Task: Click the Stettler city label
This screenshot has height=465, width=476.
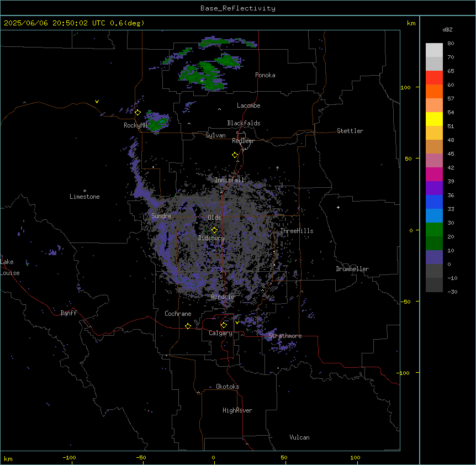Action: [350, 131]
